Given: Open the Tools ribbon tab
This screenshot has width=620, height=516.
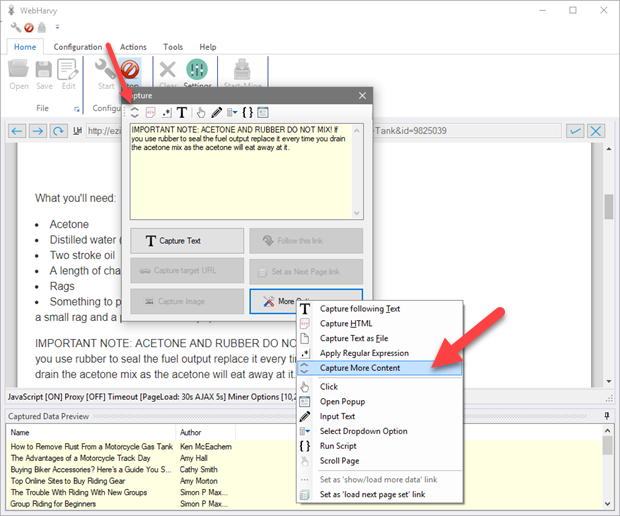Looking at the screenshot, I should coord(173,47).
